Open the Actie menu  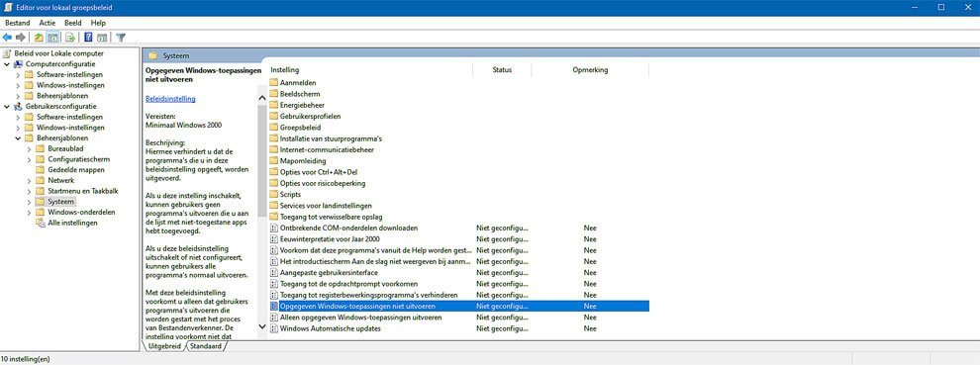(48, 23)
